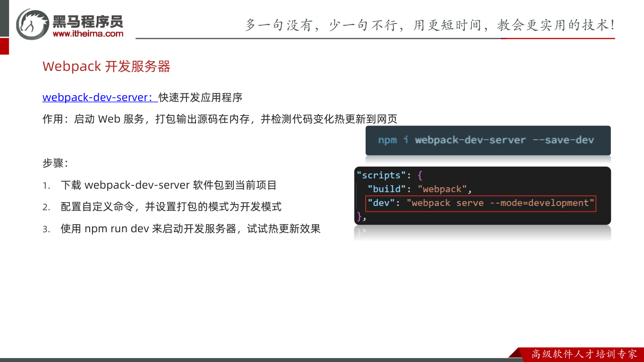Click the line starting with "作用：启动 Web 服务"
The height and width of the screenshot is (362, 644).
(x=220, y=119)
